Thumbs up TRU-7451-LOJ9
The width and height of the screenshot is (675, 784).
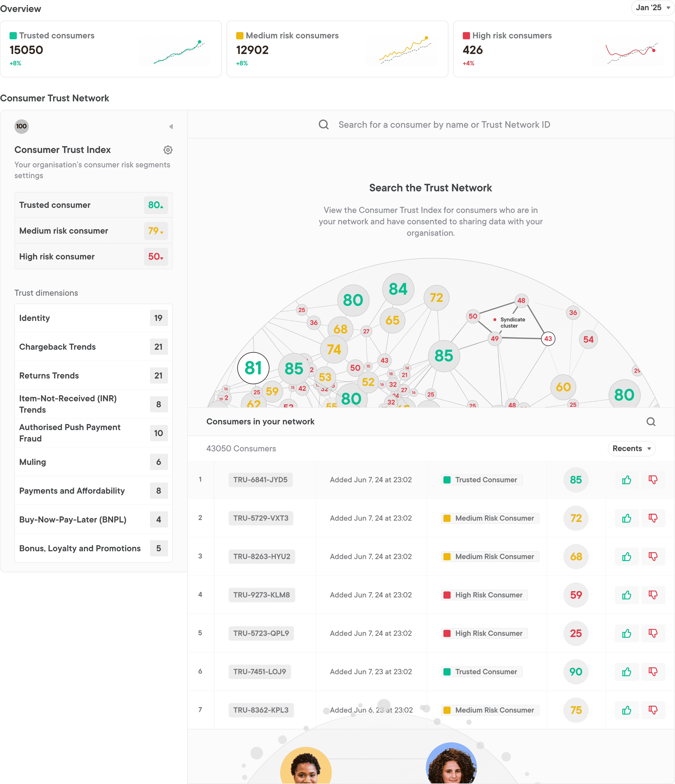click(627, 672)
